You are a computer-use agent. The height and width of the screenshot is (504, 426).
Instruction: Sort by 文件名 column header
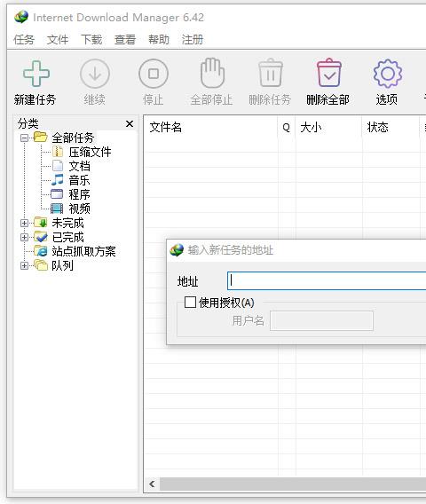pos(211,127)
